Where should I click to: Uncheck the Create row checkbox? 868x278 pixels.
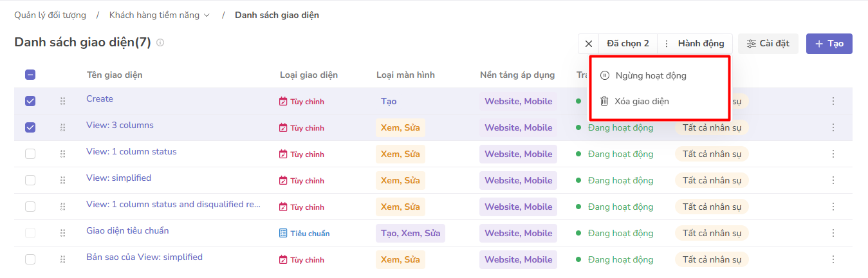[x=30, y=101]
